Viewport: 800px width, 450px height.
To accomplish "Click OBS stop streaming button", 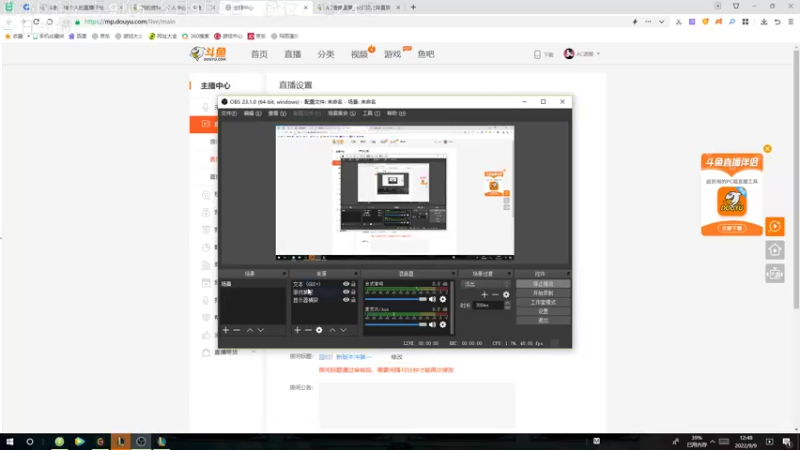I will click(x=543, y=284).
